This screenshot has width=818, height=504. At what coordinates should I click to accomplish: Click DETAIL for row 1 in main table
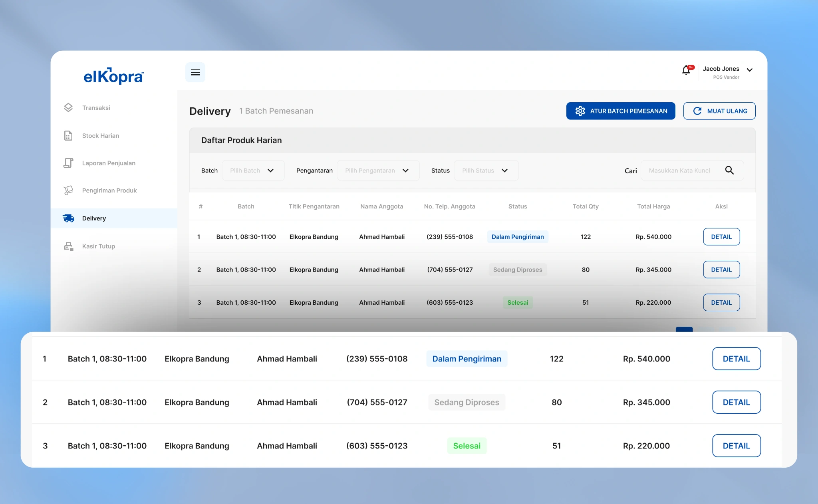coord(721,237)
